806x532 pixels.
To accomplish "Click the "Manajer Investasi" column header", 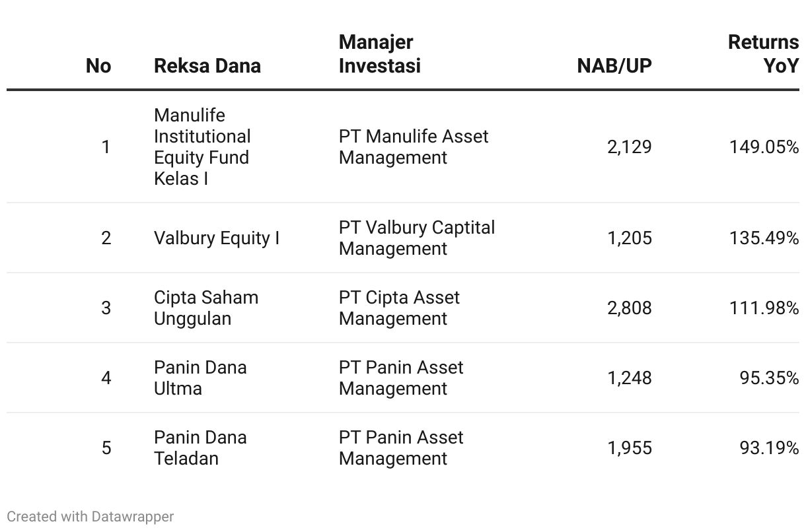I will [x=380, y=53].
